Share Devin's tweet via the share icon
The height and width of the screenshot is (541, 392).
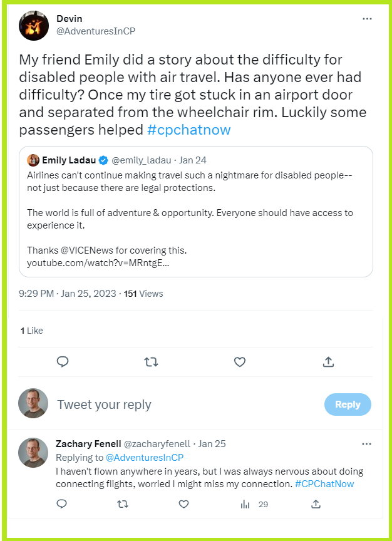coord(328,361)
